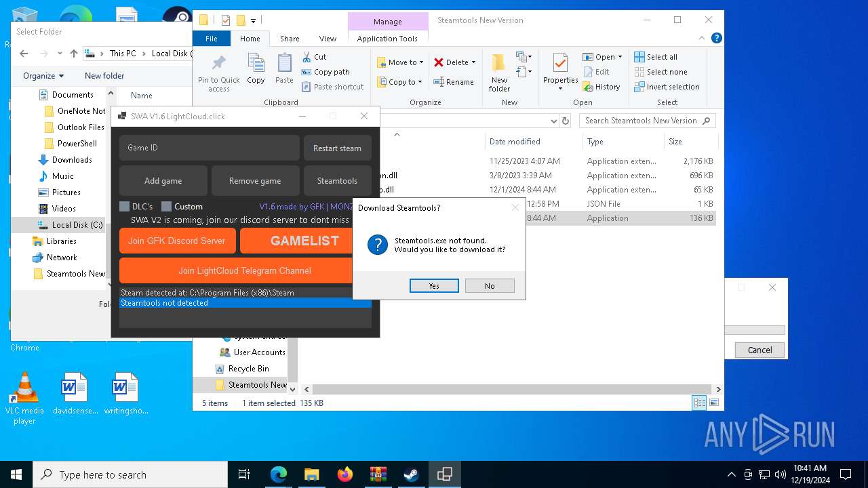Click New folder in Select Folder dialog

coord(104,76)
